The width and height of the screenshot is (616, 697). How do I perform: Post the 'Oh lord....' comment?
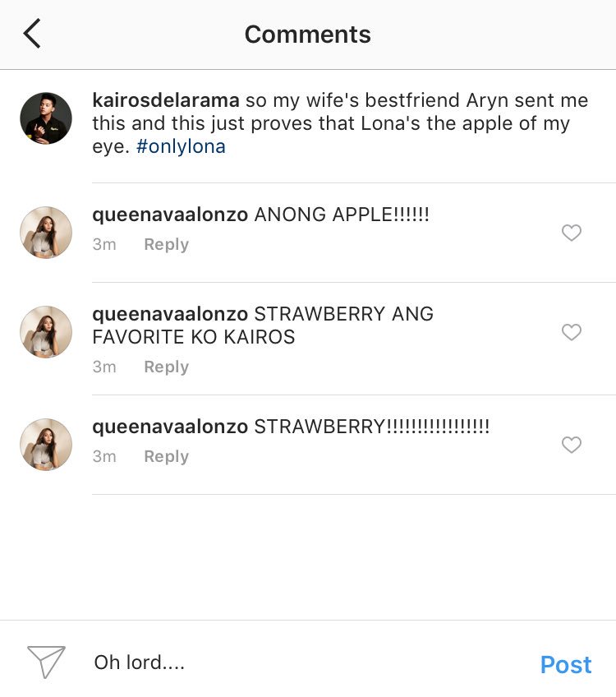click(x=566, y=665)
